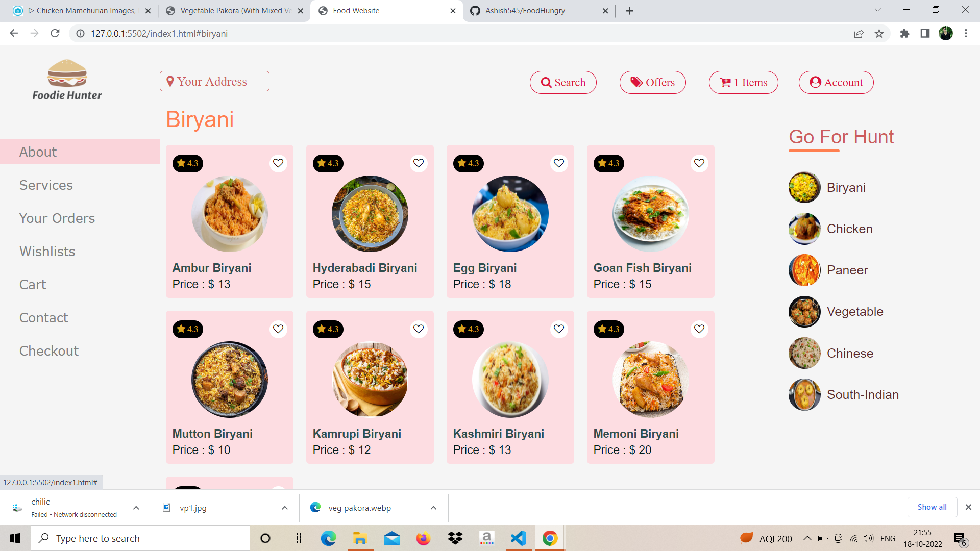
Task: Toggle wishlist heart on Hyderabadi Biryani
Action: tap(419, 163)
